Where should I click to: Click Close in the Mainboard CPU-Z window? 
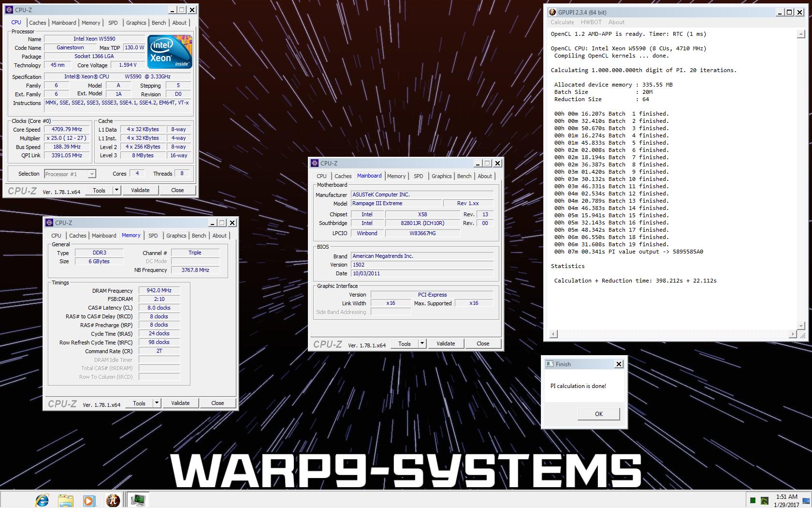click(483, 344)
